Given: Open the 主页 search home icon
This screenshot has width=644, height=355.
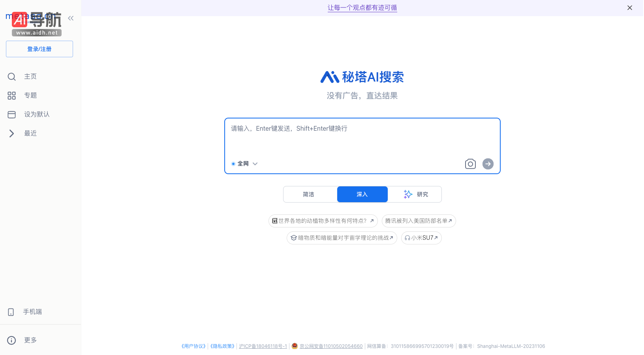Looking at the screenshot, I should (x=12, y=77).
